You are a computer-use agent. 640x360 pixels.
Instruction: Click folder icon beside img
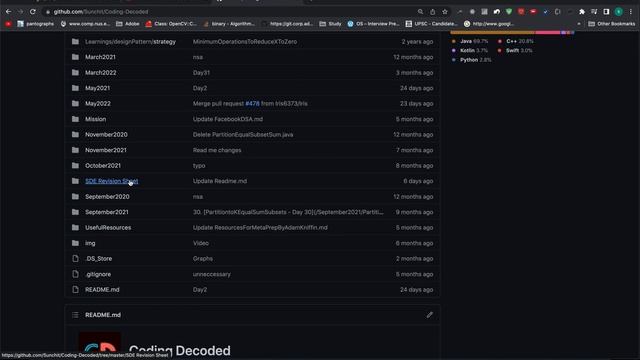coord(75,243)
